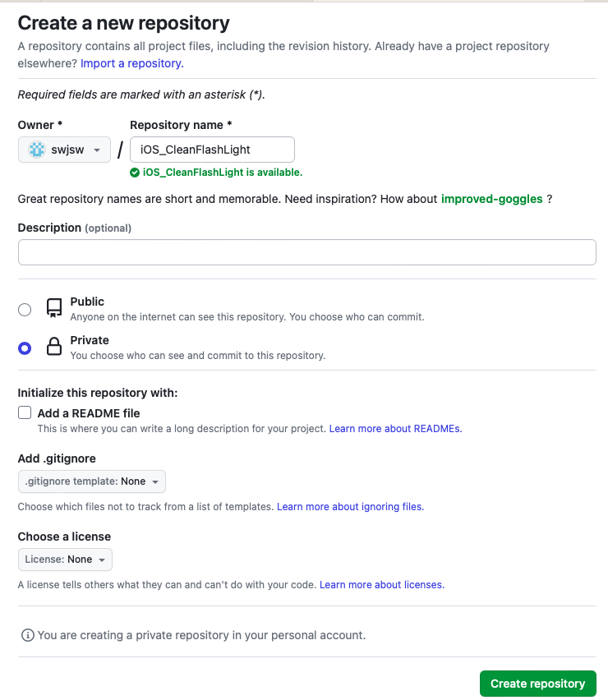Expand the .gitignore template dropdown
The width and height of the screenshot is (608, 700).
[92, 481]
